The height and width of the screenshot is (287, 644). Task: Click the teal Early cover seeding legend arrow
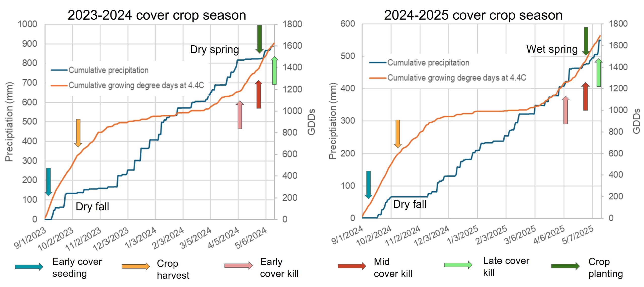(x=29, y=267)
